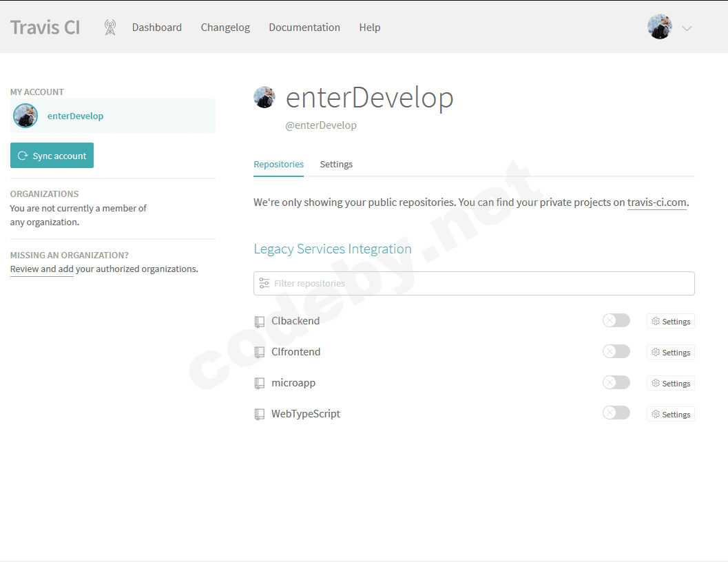Switch to the Settings tab
This screenshot has height=562, width=728.
(336, 165)
